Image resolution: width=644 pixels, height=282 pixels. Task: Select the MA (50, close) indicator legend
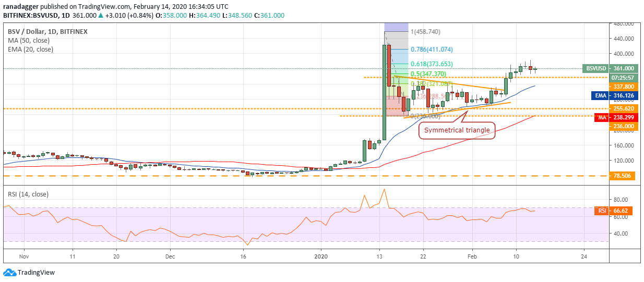(29, 41)
